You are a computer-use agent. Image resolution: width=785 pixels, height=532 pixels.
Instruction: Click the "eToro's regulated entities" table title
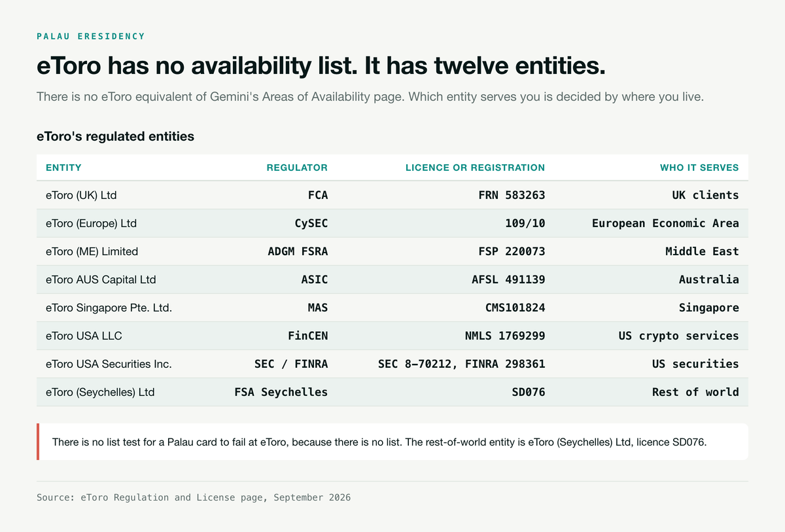coord(115,137)
